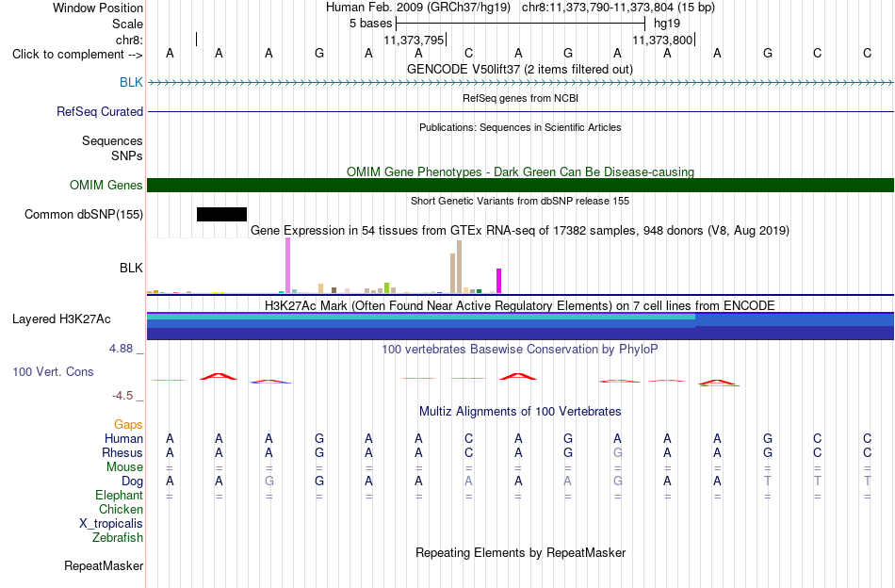Click 'Multiz Alignments of 100 Vertebrates' title

point(520,411)
